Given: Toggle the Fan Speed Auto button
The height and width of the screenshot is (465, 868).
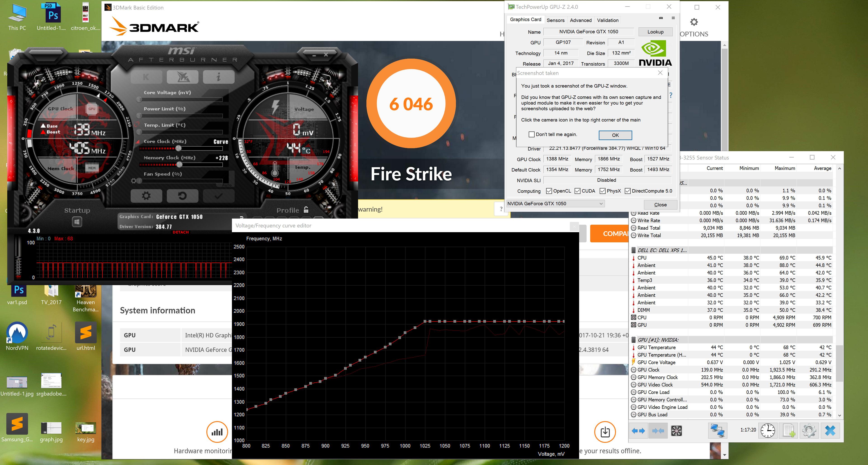Looking at the screenshot, I should click(x=227, y=185).
